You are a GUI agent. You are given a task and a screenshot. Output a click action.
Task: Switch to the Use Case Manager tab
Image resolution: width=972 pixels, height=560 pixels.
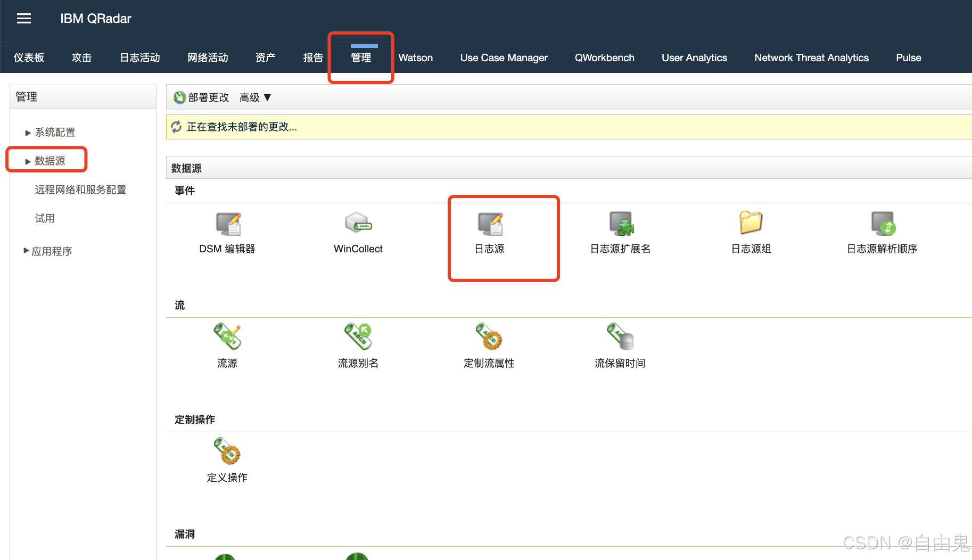(x=504, y=57)
